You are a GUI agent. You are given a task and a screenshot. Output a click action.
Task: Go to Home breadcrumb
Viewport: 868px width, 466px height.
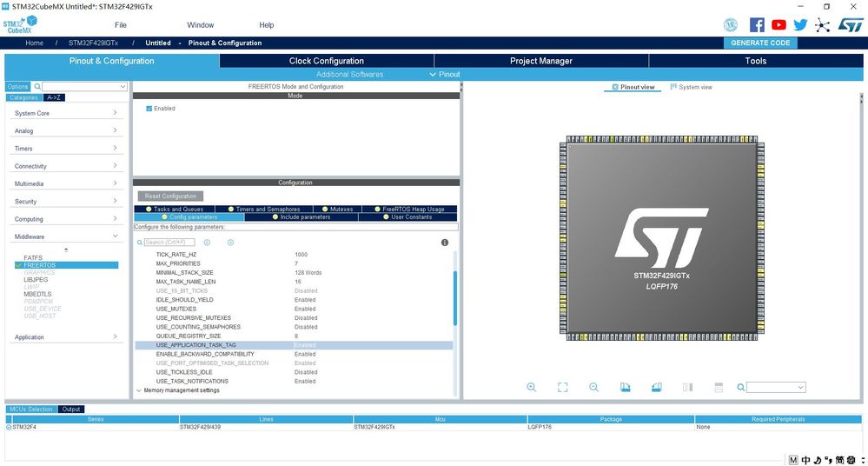point(35,43)
